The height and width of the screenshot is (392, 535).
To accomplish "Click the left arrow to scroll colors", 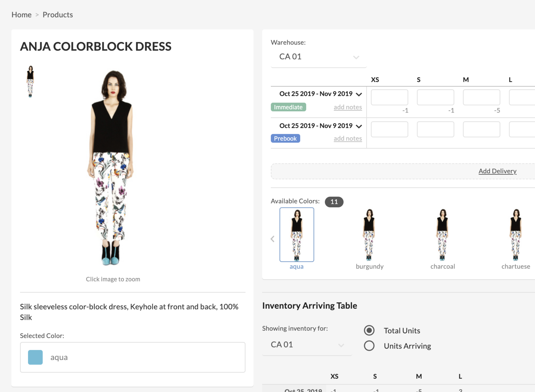I will point(272,239).
